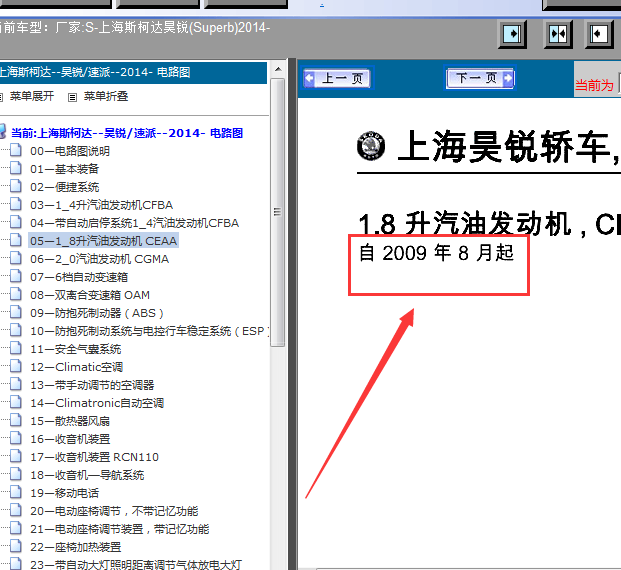621x570 pixels.
Task: Open 17—收音机装置 RCN110 item
Action: click(94, 457)
